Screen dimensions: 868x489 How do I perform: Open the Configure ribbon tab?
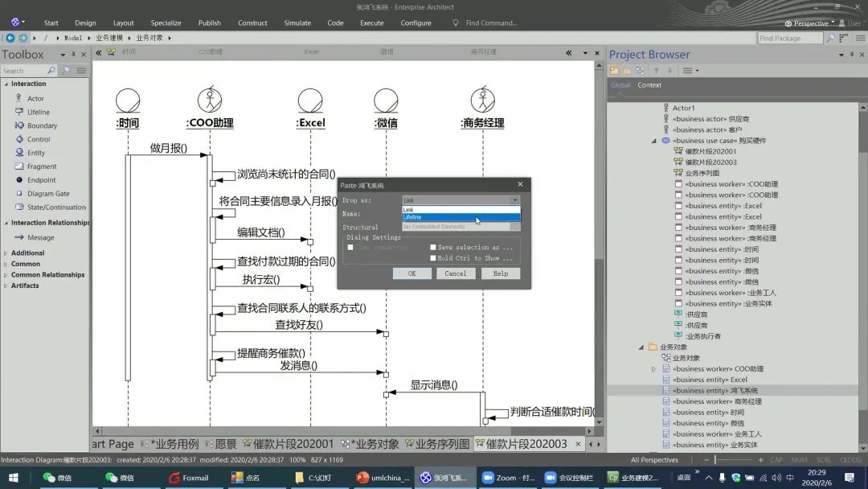click(416, 23)
